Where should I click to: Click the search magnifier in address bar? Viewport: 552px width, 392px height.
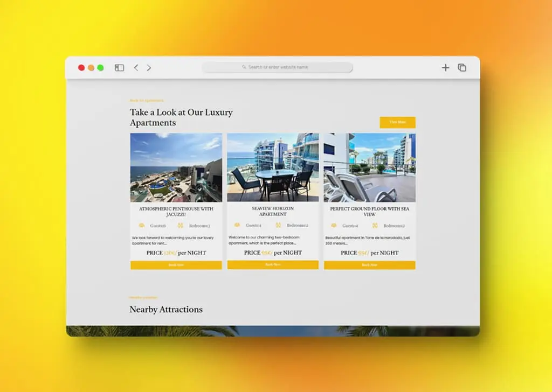point(244,67)
